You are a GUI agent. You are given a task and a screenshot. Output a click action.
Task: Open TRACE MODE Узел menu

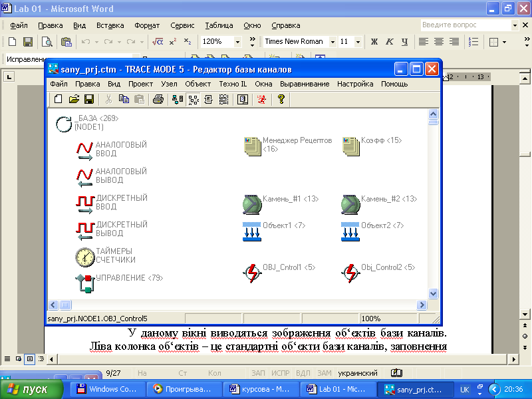click(169, 84)
